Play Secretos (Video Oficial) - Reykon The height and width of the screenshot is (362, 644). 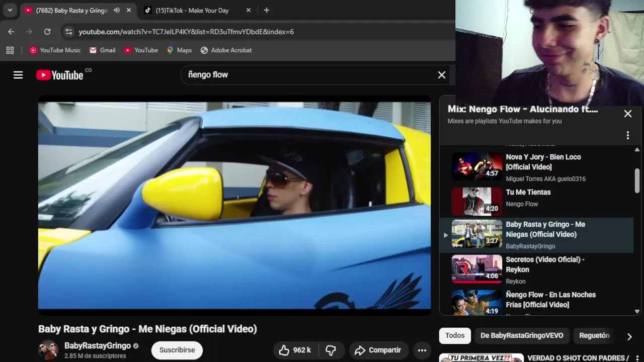click(545, 264)
